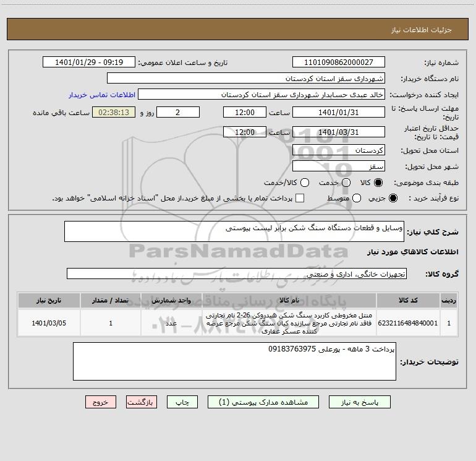The image size is (476, 461).
Task: Click the ردیف column header
Action: (x=449, y=300)
